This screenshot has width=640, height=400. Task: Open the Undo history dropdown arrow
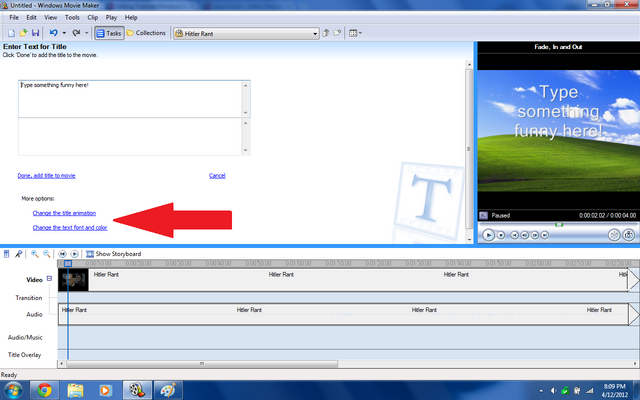click(x=64, y=33)
